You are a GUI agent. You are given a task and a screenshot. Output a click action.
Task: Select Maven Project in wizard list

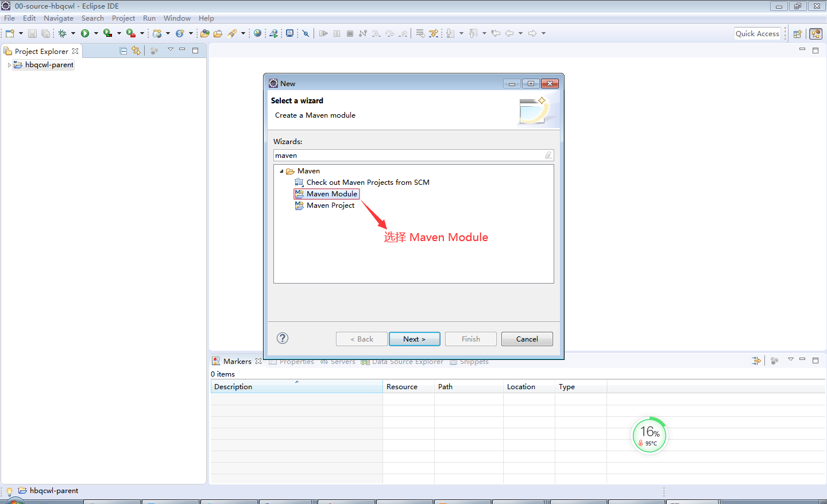coord(325,206)
